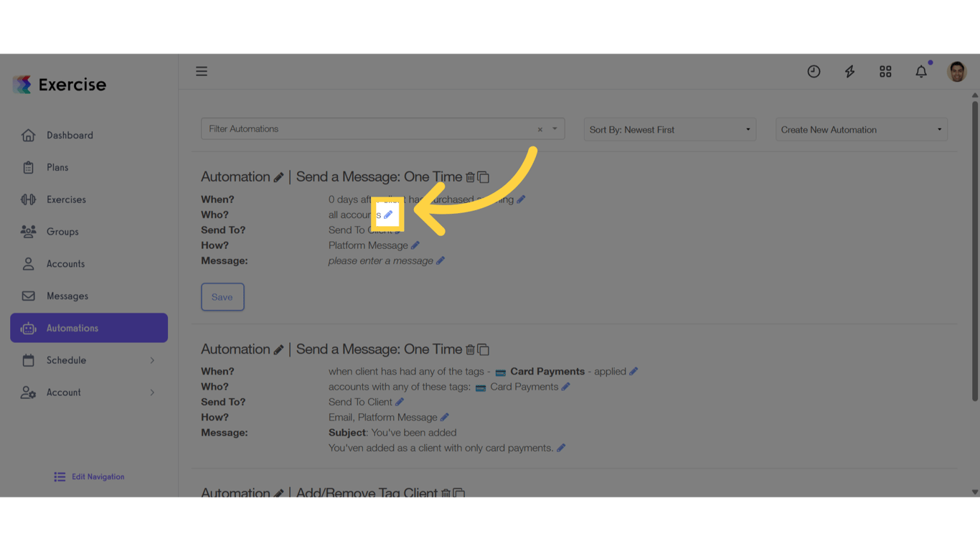Screen dimensions: 980x551
Task: Open the Sort By: Newest First dropdown
Action: [x=669, y=129]
